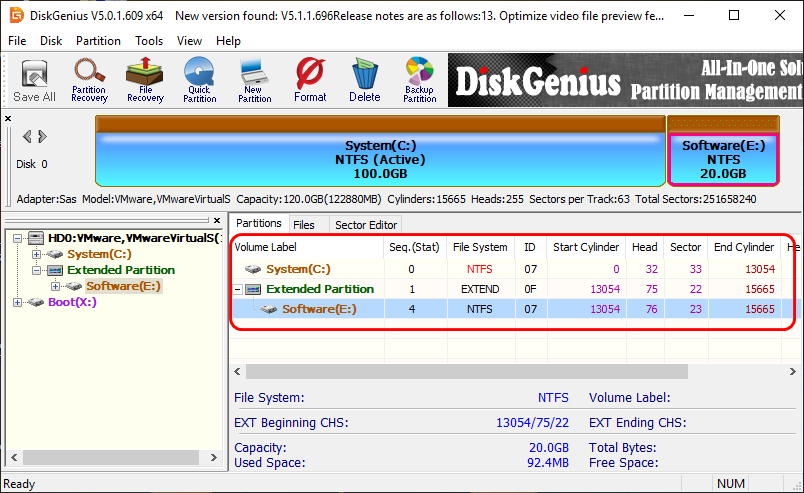The width and height of the screenshot is (804, 493).
Task: Click the DiskGenius logo in title bar
Action: pyautogui.click(x=16, y=15)
